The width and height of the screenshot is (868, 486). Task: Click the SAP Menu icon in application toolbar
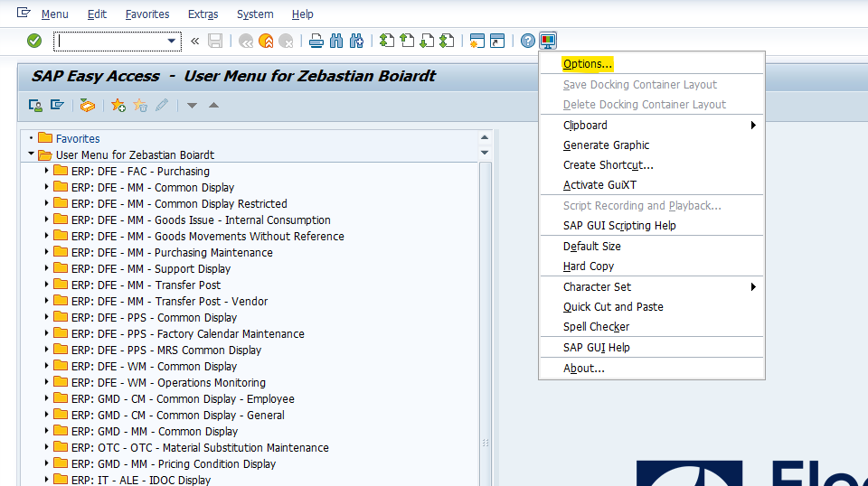pyautogui.click(x=57, y=105)
